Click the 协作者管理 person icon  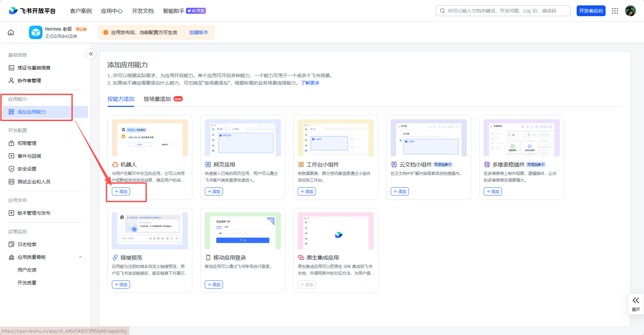pyautogui.click(x=11, y=81)
